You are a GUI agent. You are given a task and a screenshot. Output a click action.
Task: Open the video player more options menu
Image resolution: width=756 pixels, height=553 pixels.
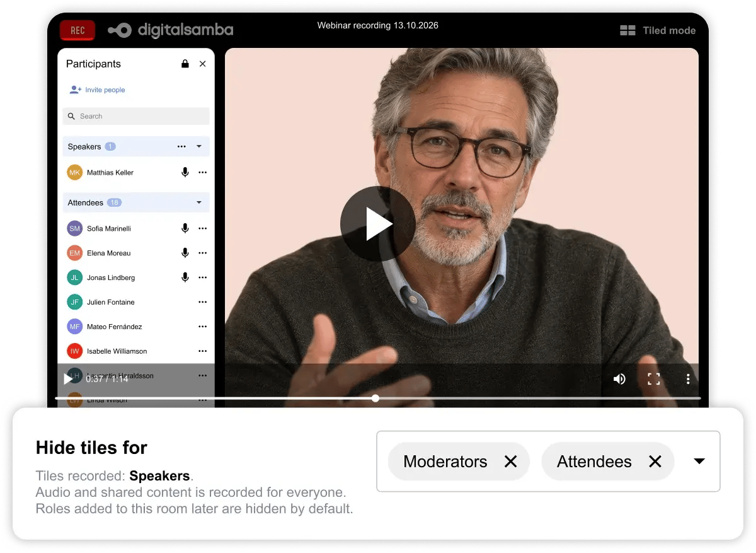coord(688,379)
